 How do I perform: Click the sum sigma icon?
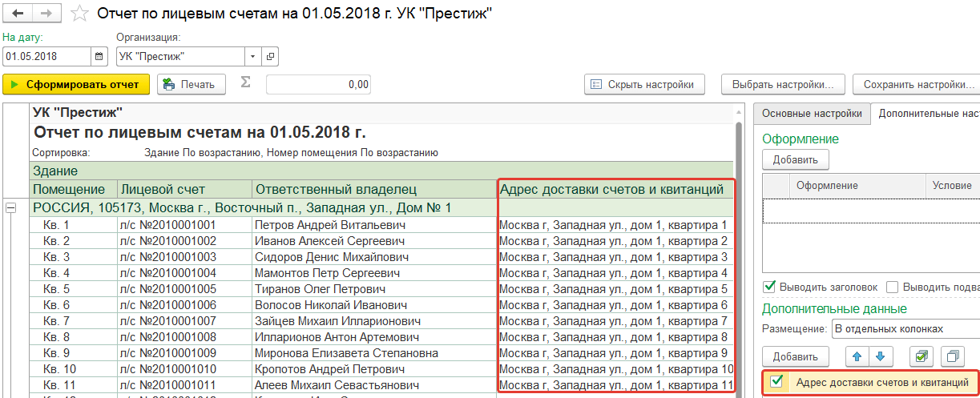[246, 83]
